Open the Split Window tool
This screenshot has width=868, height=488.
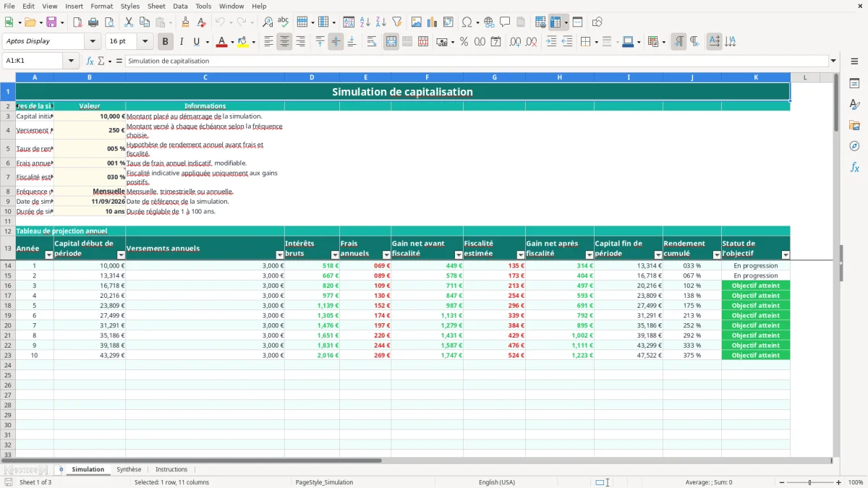(578, 22)
